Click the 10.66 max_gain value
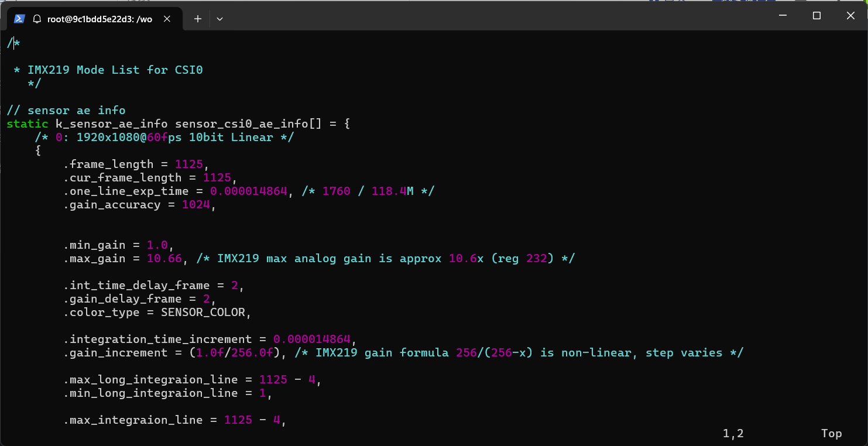 coord(164,258)
